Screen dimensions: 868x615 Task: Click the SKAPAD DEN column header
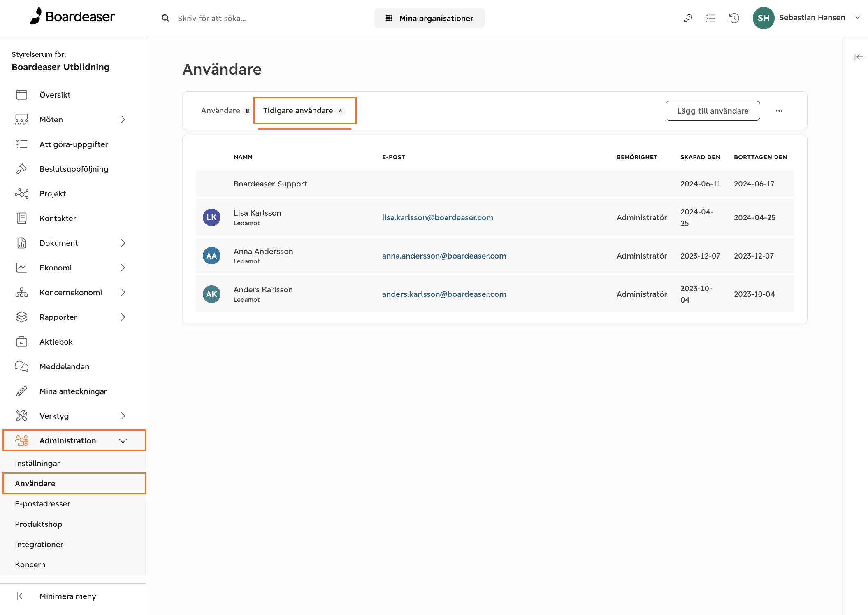pyautogui.click(x=700, y=157)
